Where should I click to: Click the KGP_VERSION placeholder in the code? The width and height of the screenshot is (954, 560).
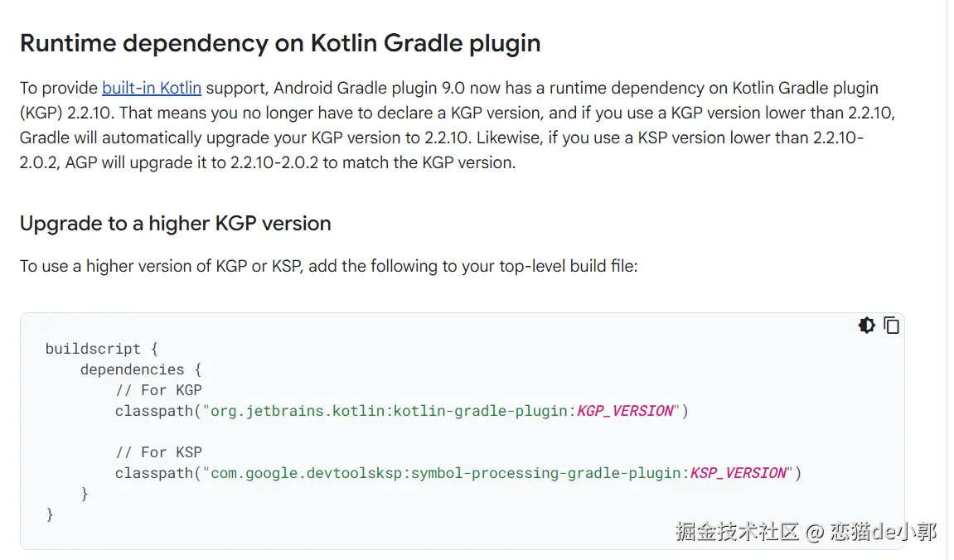(x=626, y=411)
